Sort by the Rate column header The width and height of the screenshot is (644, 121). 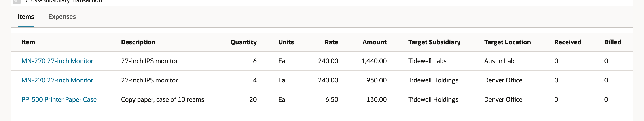[x=331, y=42]
